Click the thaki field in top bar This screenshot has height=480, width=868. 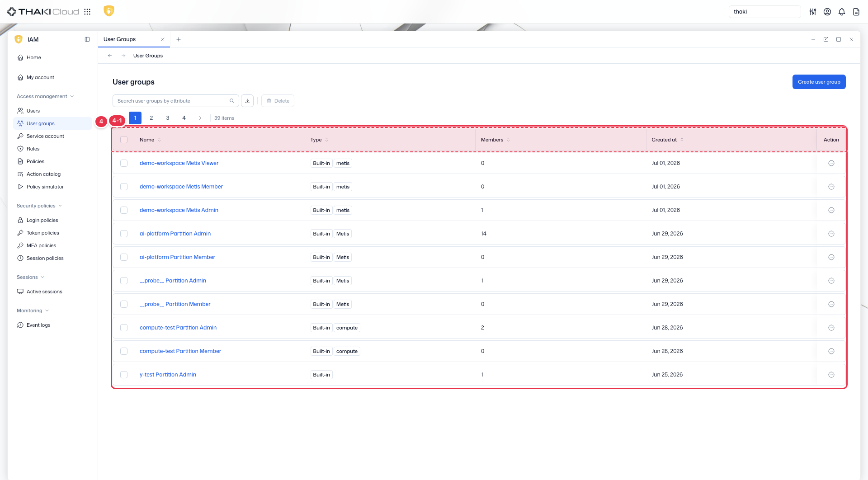tap(764, 12)
